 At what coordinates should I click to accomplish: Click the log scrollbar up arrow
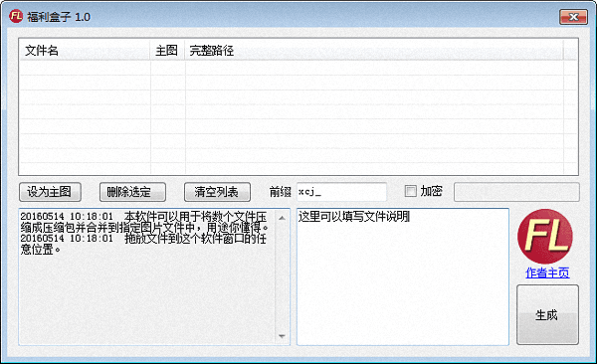(x=282, y=218)
